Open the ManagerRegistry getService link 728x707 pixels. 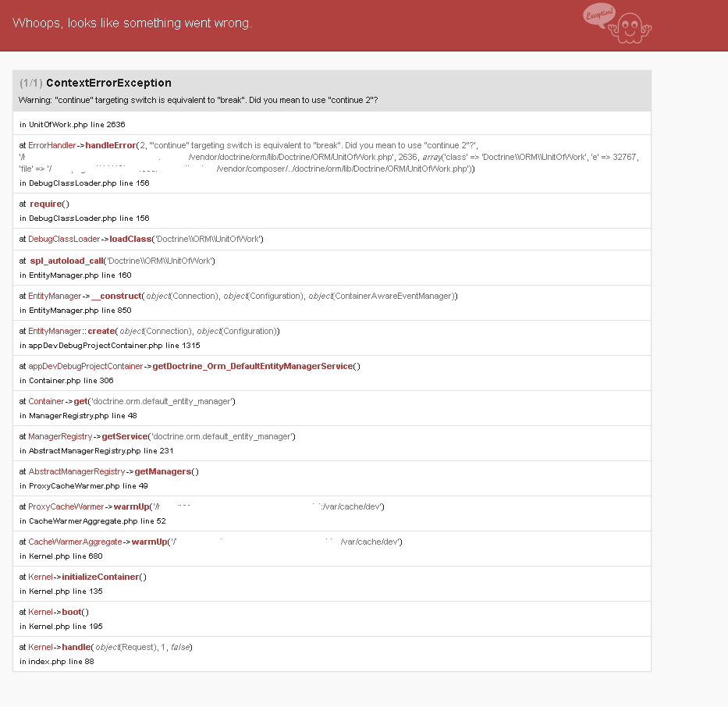point(124,435)
